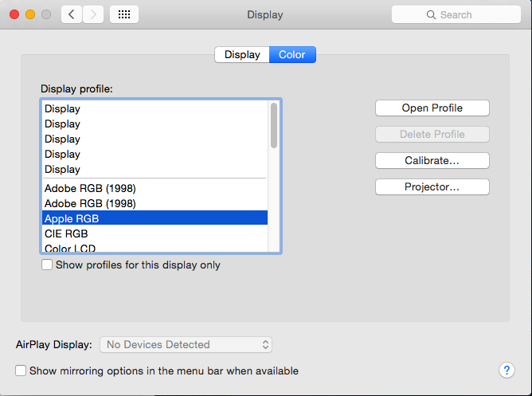Image resolution: width=532 pixels, height=396 pixels.
Task: Click the Projector... button
Action: click(432, 187)
